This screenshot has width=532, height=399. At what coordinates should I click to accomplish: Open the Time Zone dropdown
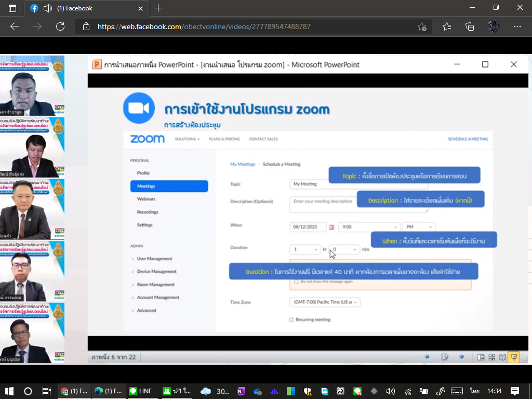coord(325,302)
